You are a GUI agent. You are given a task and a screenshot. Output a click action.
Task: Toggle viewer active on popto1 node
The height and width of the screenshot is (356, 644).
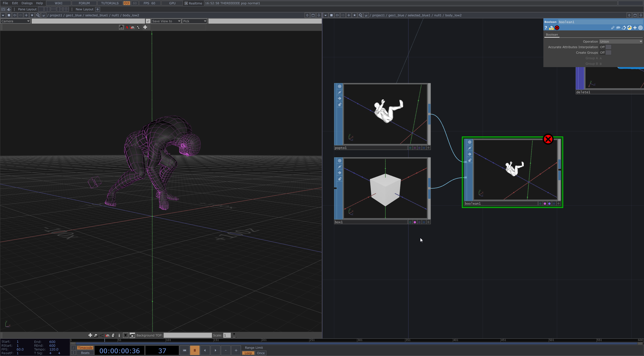tap(339, 86)
